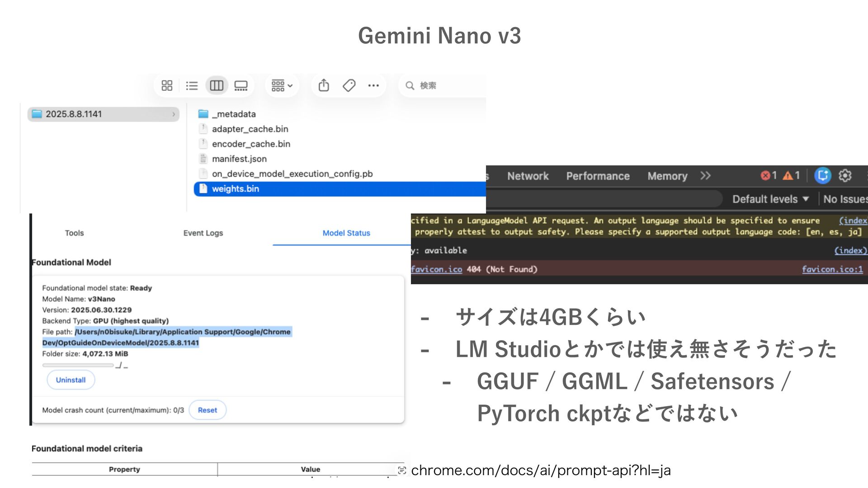Viewport: 868px width, 488px height.
Task: Select the manifest.json file
Action: pyautogui.click(x=239, y=159)
